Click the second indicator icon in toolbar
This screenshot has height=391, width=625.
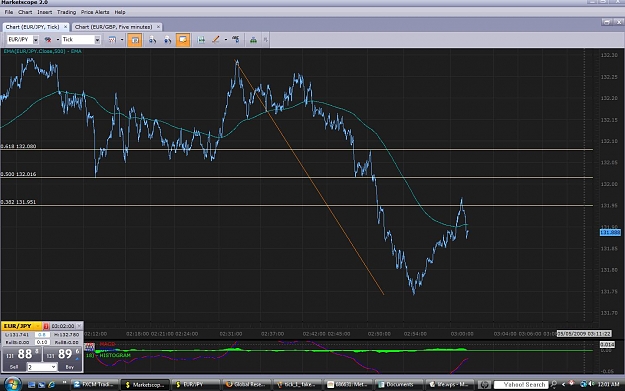coord(167,40)
